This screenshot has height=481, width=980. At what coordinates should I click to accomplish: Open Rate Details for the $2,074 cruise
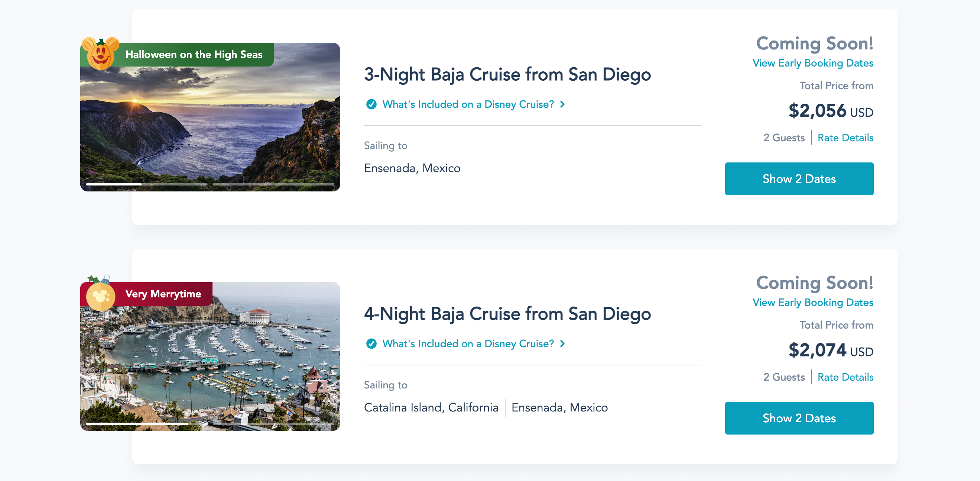[845, 377]
